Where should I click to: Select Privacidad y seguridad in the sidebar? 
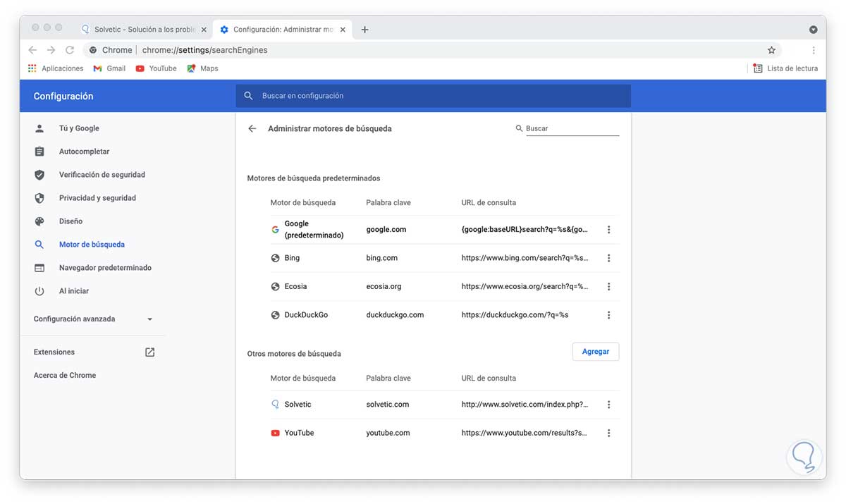(x=97, y=198)
